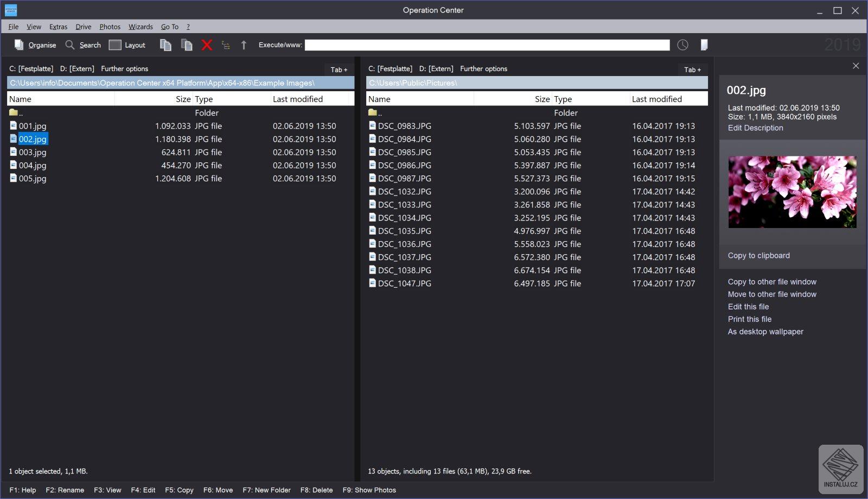Open the Wizards menu
This screenshot has width=868, height=499.
click(141, 27)
